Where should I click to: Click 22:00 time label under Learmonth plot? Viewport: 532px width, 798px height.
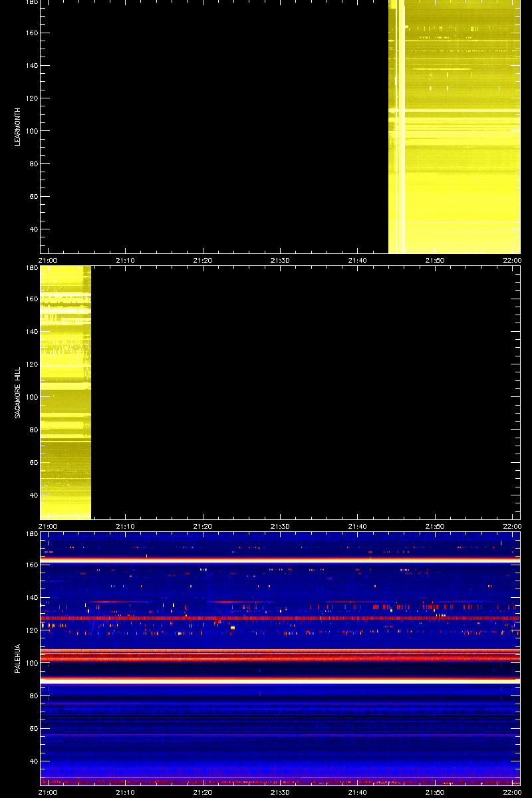tap(512, 261)
